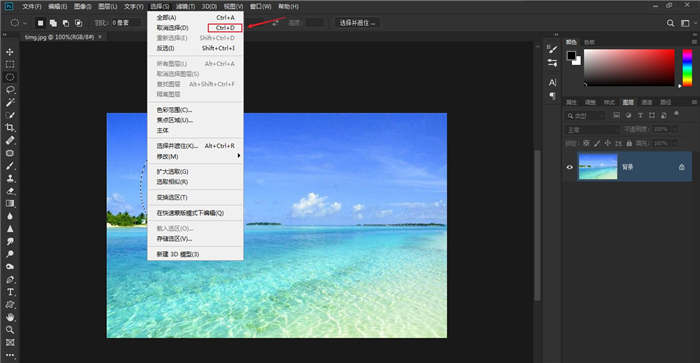The height and width of the screenshot is (363, 700).
Task: Click the foreground black color swatch
Action: click(x=571, y=55)
